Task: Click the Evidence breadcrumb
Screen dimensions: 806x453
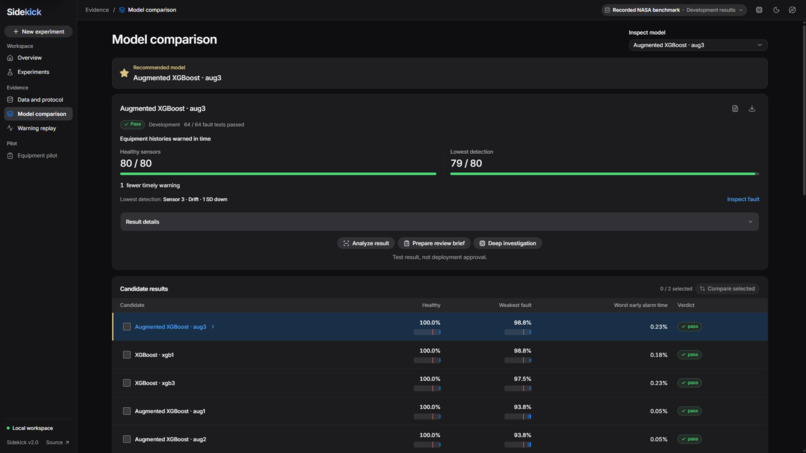Action: point(97,10)
